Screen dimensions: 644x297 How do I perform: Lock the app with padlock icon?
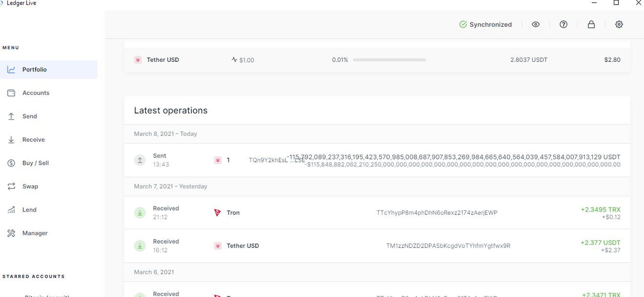click(x=591, y=24)
